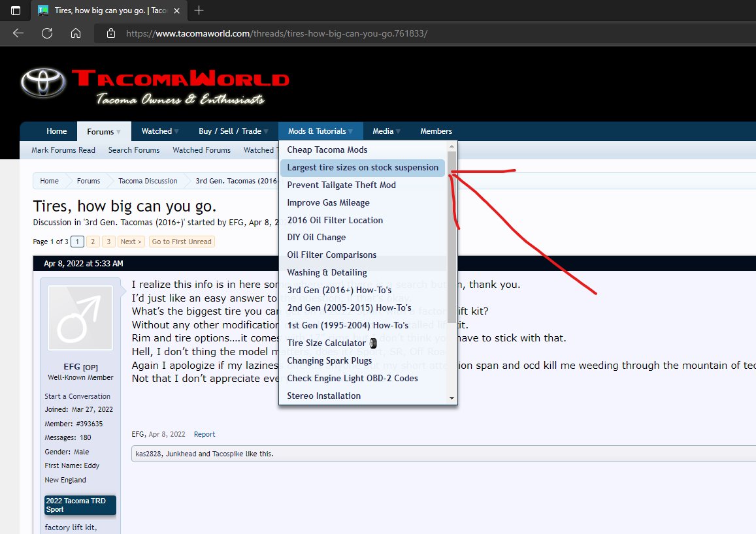Click the Next > page button

pyautogui.click(x=131, y=242)
